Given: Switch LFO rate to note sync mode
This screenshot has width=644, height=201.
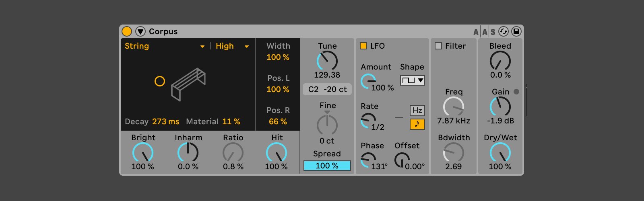Looking at the screenshot, I should pos(417,124).
